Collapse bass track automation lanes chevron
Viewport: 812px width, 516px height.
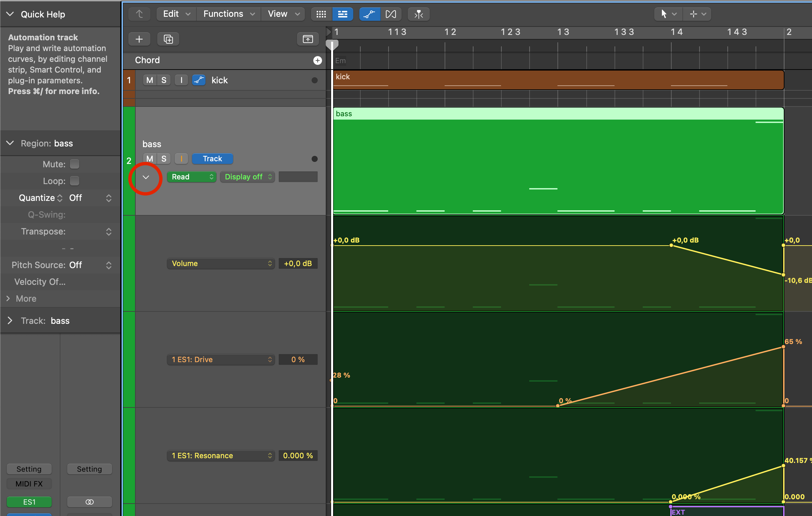point(146,177)
